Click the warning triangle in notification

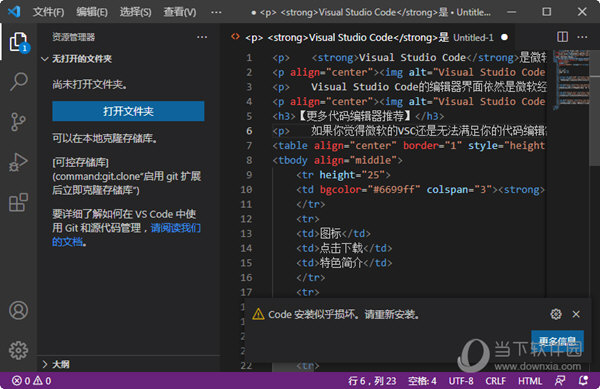pyautogui.click(x=258, y=314)
